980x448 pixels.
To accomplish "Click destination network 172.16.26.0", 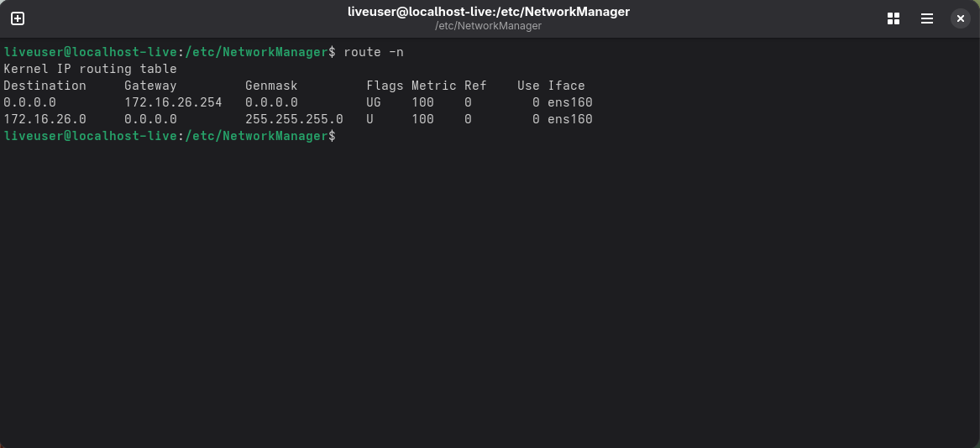I will tap(45, 119).
